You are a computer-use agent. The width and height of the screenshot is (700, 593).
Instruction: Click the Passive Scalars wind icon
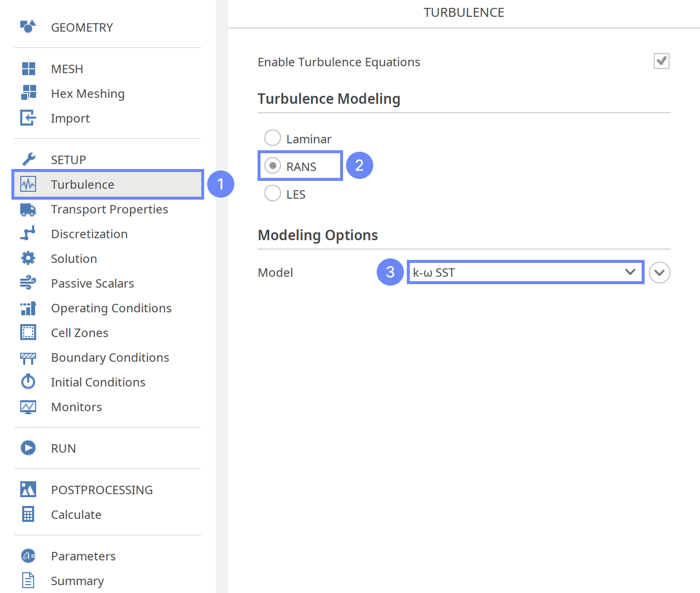(28, 283)
